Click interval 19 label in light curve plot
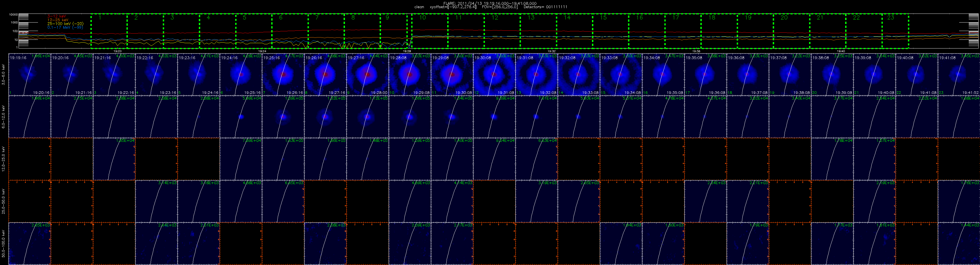Viewport: 980px width, 265px height. (748, 17)
